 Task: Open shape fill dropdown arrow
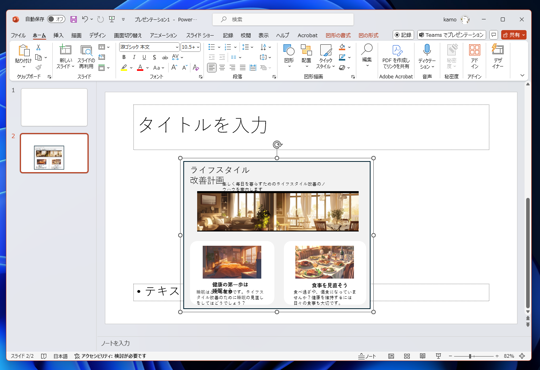pyautogui.click(x=349, y=47)
